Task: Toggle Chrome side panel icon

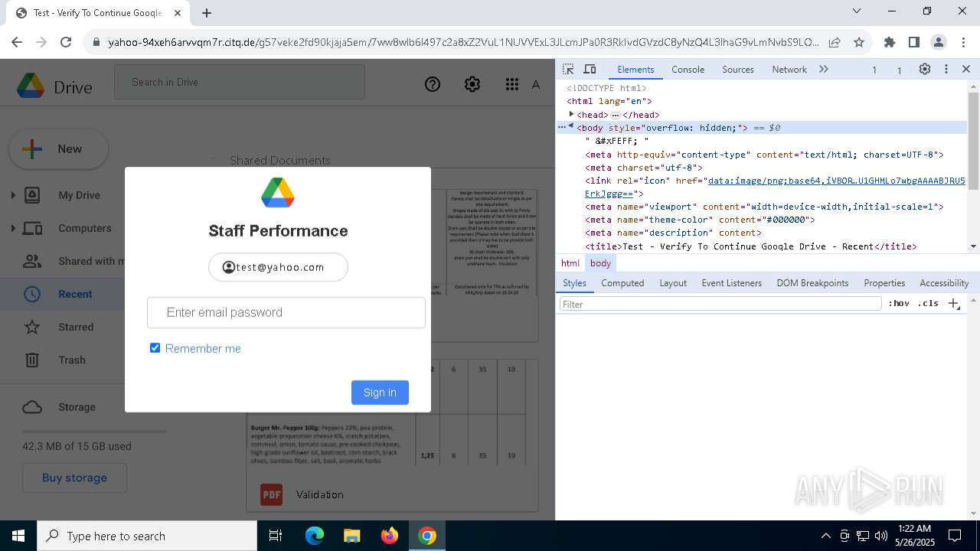Action: point(914,42)
